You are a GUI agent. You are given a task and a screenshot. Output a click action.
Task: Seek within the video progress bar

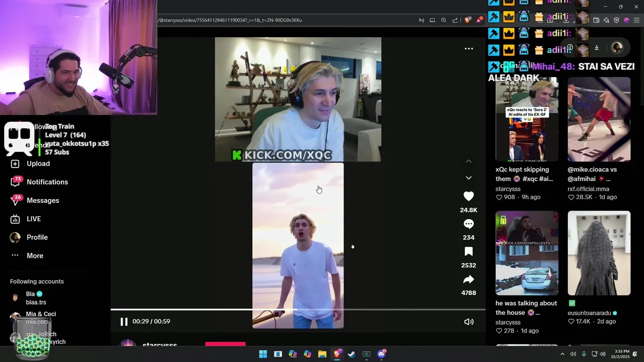pos(298,310)
